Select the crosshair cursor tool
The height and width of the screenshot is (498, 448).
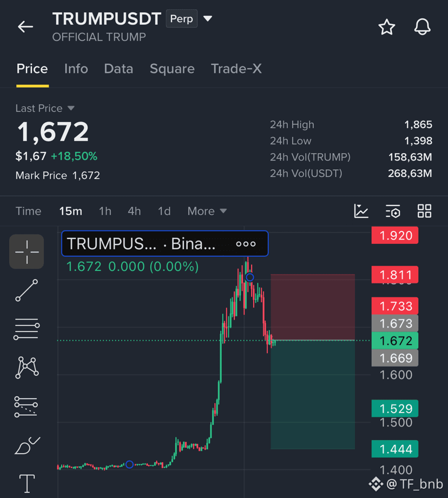point(27,251)
